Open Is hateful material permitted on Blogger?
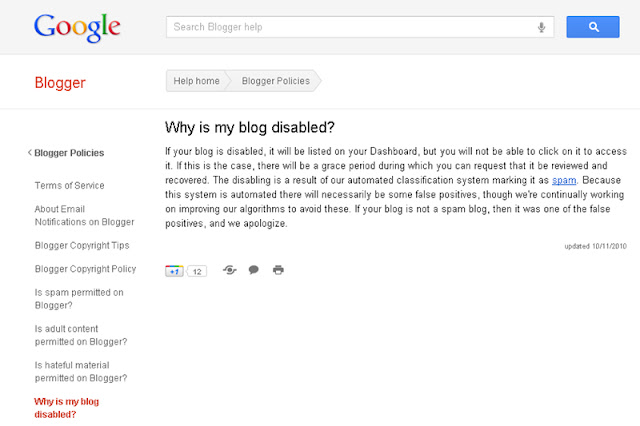 pos(81,371)
